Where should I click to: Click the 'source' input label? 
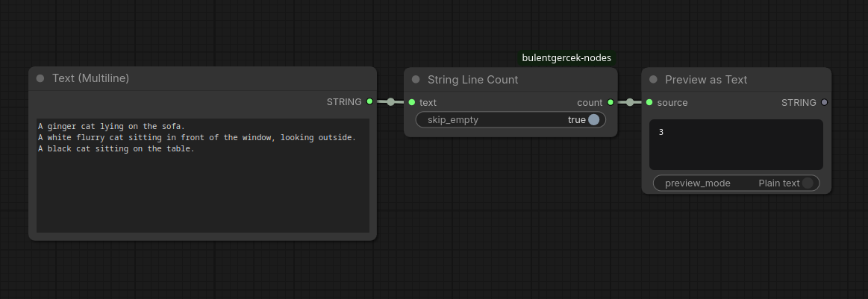pos(672,102)
